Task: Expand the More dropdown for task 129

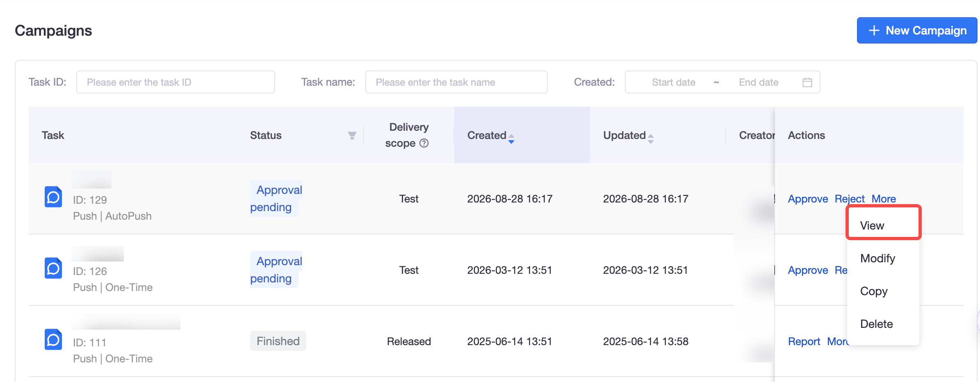Action: [x=884, y=199]
